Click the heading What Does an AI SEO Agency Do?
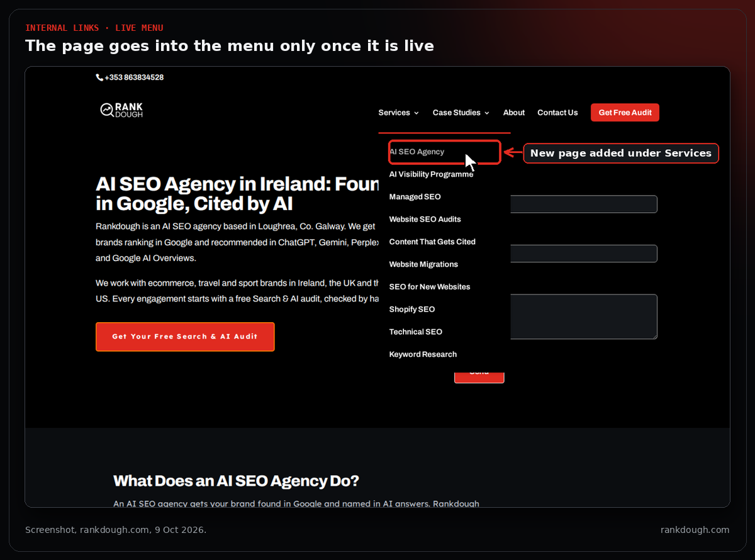The width and height of the screenshot is (755, 560). click(x=236, y=481)
